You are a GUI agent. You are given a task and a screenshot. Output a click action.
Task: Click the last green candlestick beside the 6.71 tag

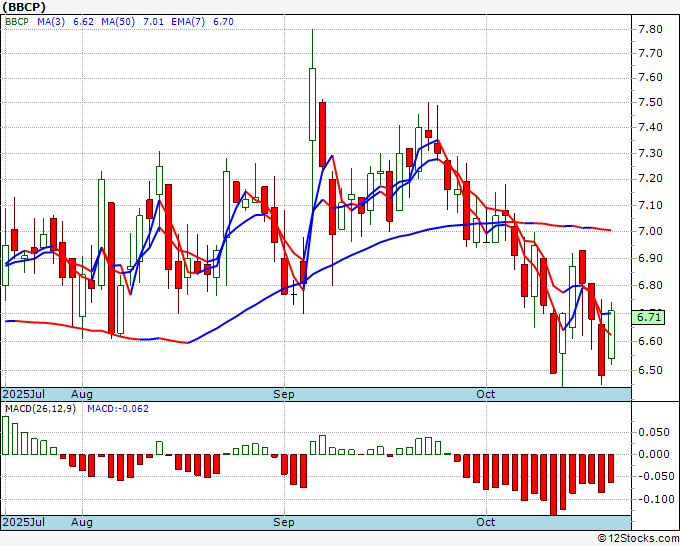[611, 334]
